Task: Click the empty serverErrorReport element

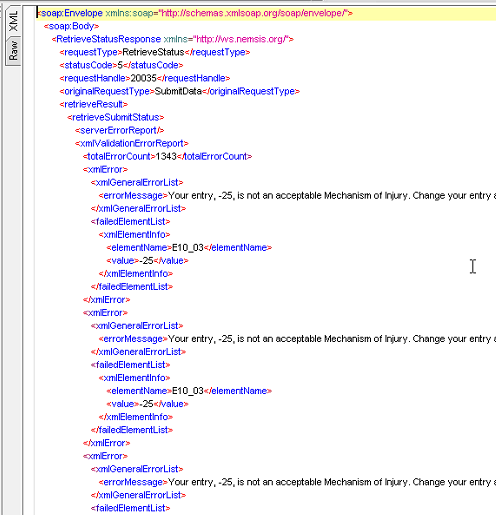Action: point(120,130)
